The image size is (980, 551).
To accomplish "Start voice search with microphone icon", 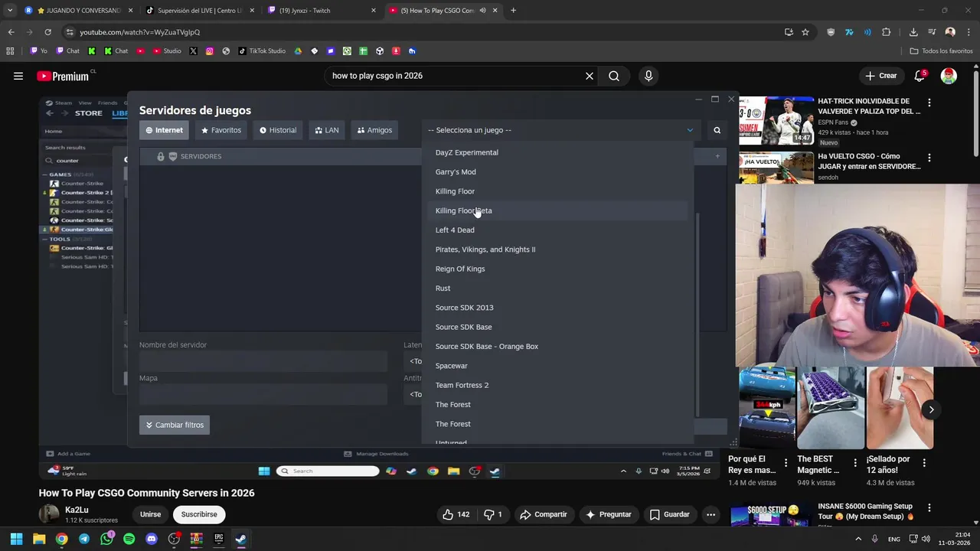I will coord(648,76).
